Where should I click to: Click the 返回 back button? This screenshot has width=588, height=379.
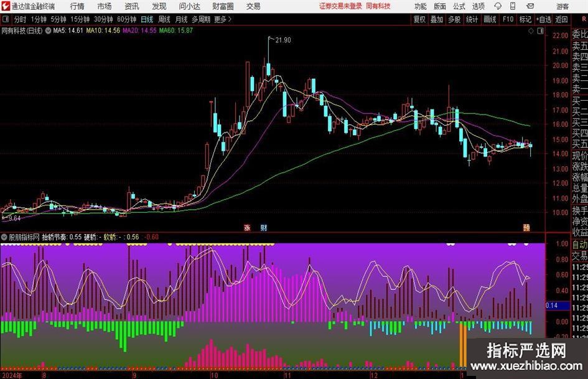coord(561,19)
